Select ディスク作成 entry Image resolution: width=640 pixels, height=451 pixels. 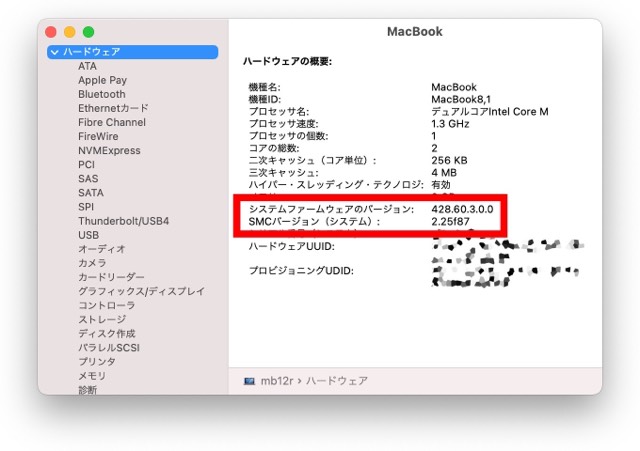(x=107, y=333)
